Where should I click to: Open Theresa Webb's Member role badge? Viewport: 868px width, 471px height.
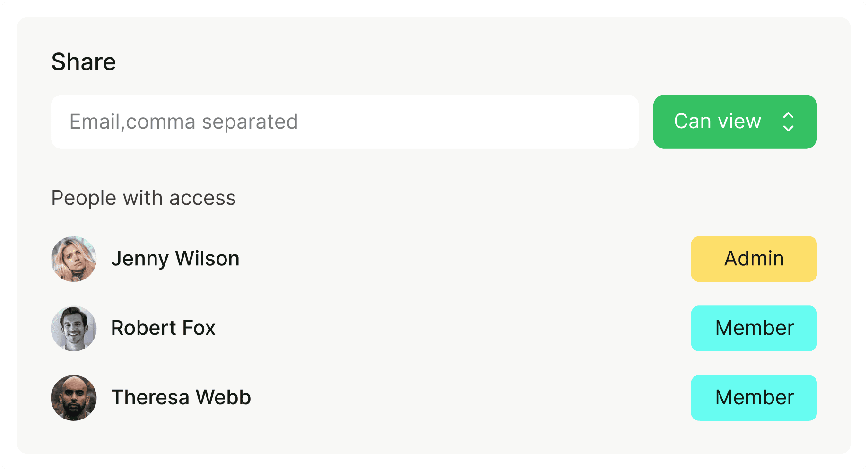(x=754, y=398)
